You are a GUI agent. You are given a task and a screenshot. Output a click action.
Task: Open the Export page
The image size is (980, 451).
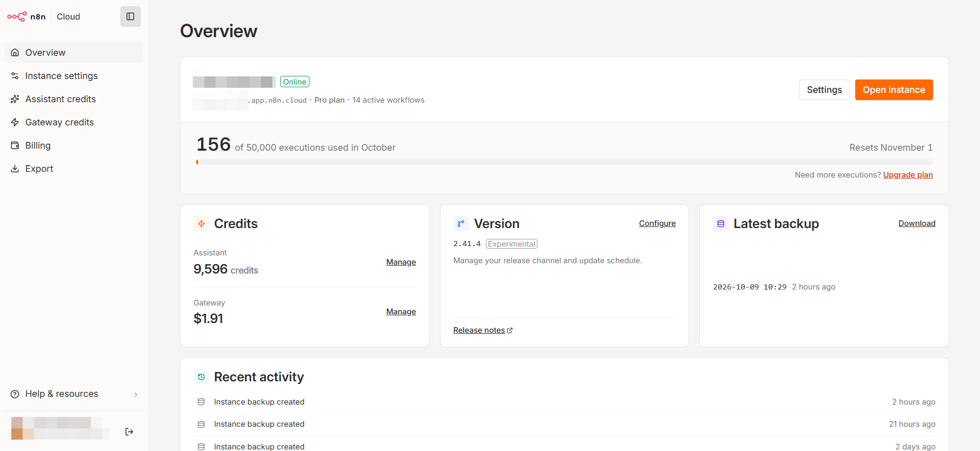pyautogui.click(x=74, y=169)
